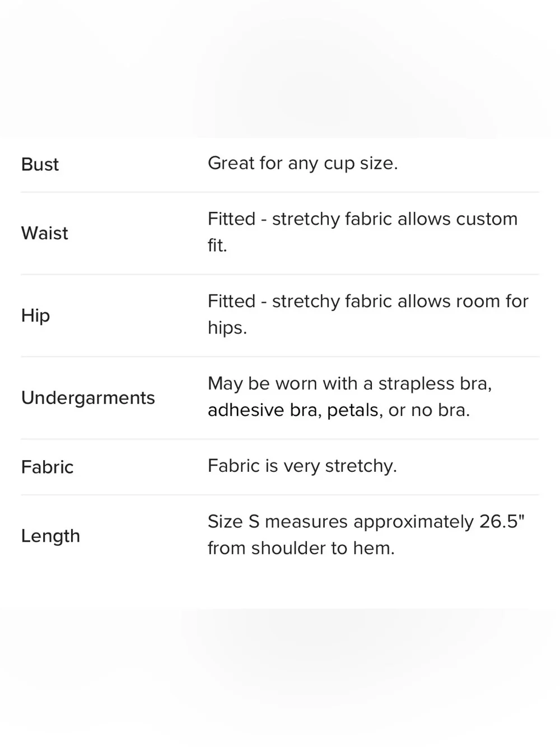Click the '26.5"' measurement value
The image size is (560, 747).
click(502, 521)
